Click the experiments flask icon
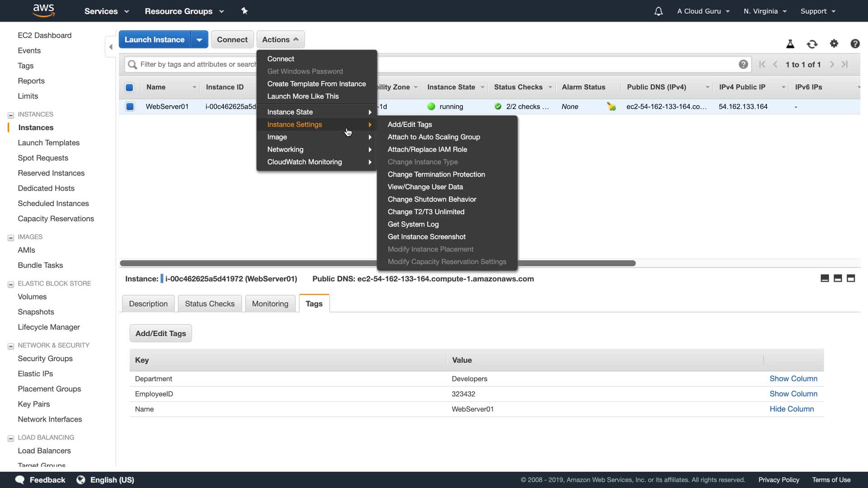Screen dimensions: 868x488 pyautogui.click(x=790, y=44)
